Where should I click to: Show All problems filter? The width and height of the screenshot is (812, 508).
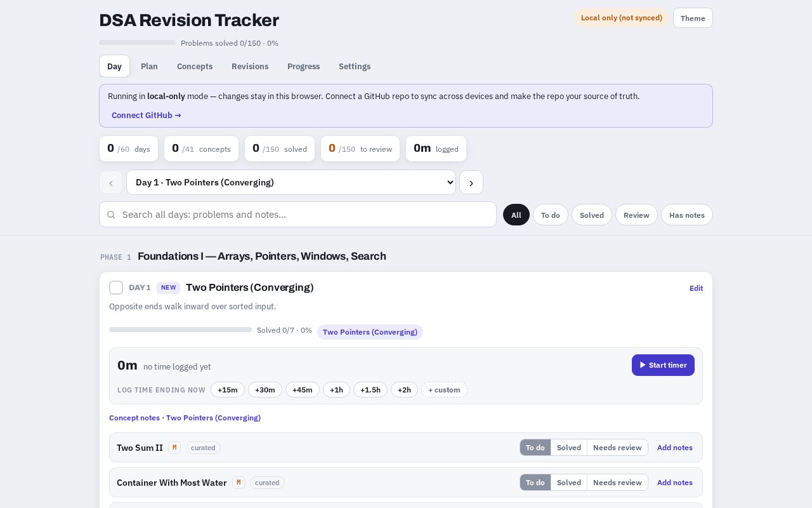(x=516, y=215)
